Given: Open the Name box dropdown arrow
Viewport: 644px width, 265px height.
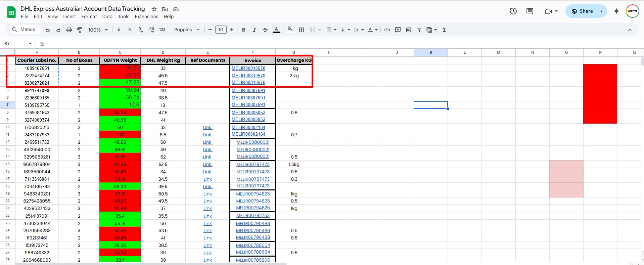Looking at the screenshot, I should click(30, 44).
